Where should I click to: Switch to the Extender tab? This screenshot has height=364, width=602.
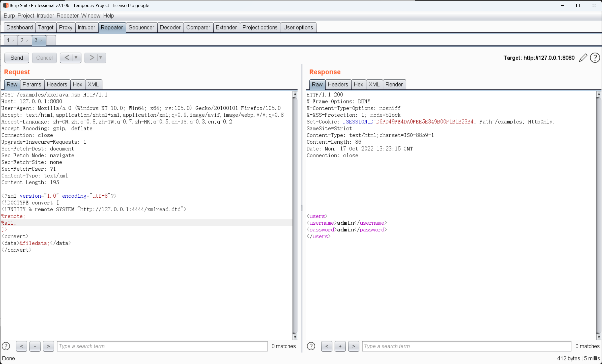click(227, 27)
